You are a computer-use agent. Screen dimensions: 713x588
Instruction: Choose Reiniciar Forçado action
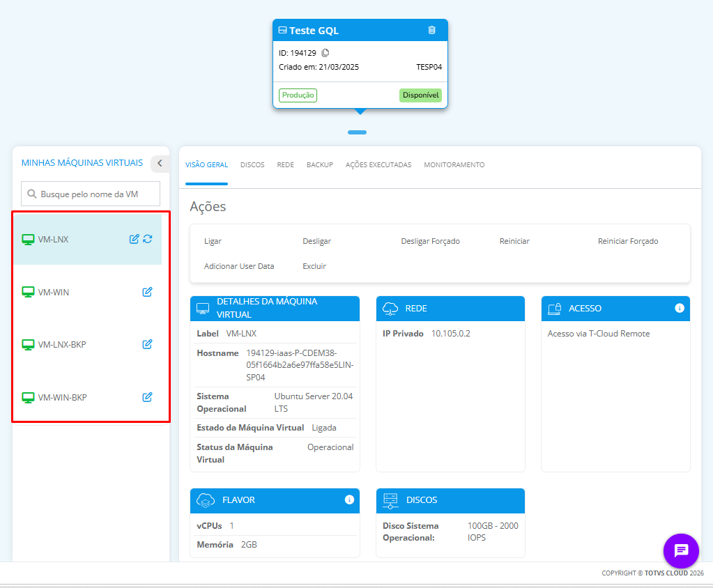[x=628, y=241]
